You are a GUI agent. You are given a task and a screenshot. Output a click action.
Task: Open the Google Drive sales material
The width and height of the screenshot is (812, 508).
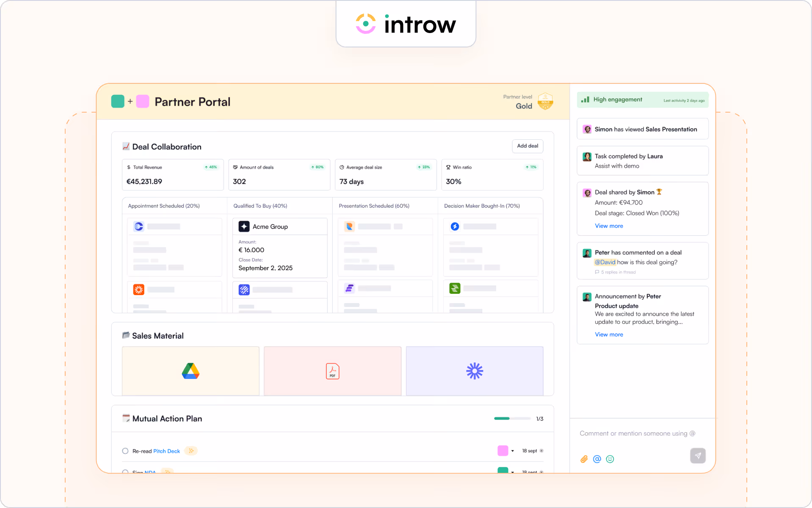click(x=191, y=371)
